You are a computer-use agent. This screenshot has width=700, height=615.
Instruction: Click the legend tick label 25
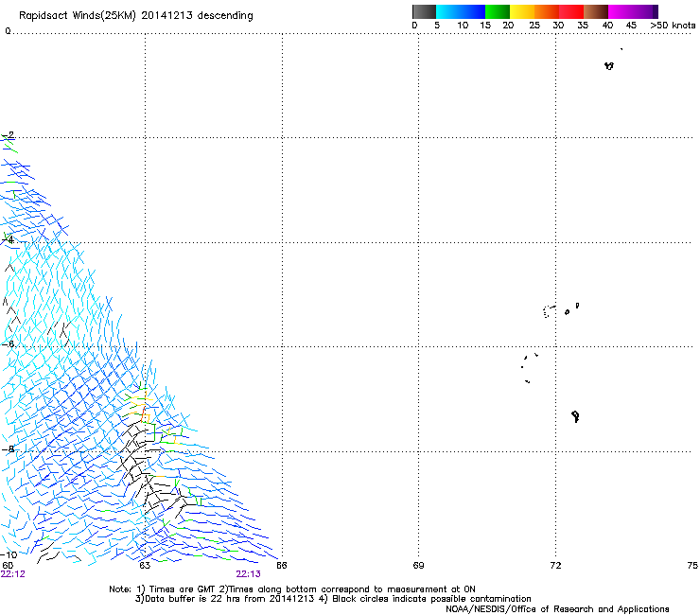(x=534, y=26)
